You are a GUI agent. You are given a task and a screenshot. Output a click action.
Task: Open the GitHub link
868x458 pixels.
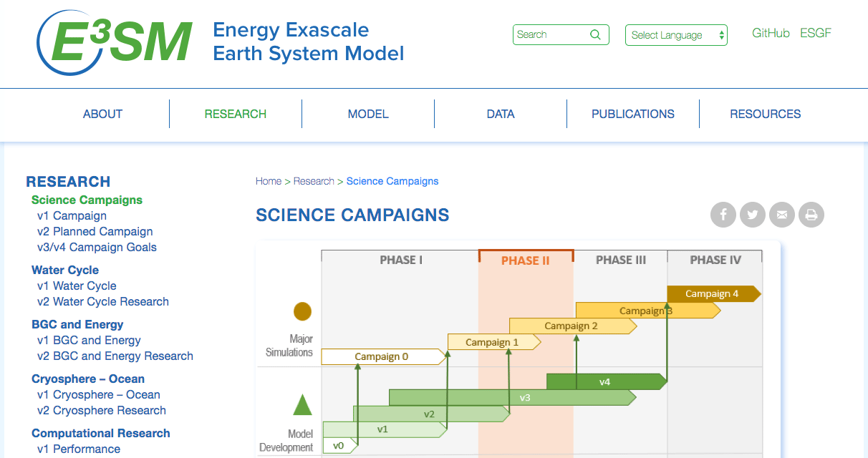pyautogui.click(x=771, y=33)
